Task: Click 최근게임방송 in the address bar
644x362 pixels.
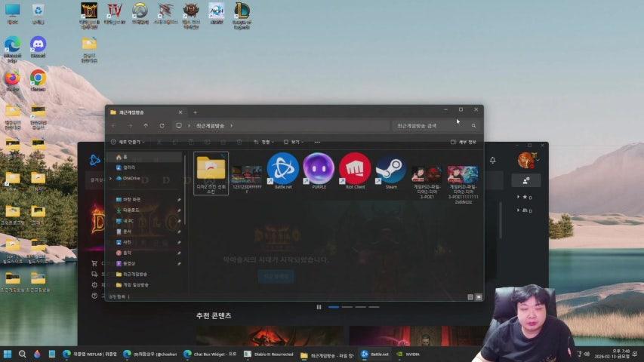Action: click(x=210, y=126)
